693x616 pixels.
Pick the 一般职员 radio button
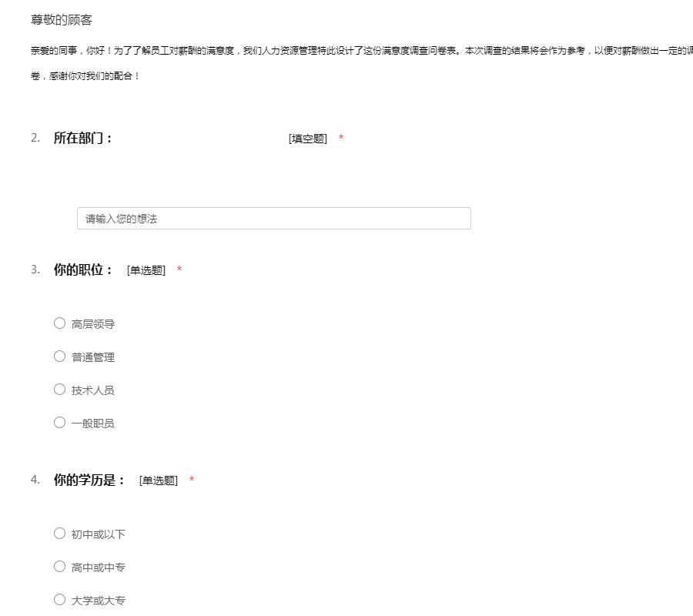[x=59, y=422]
